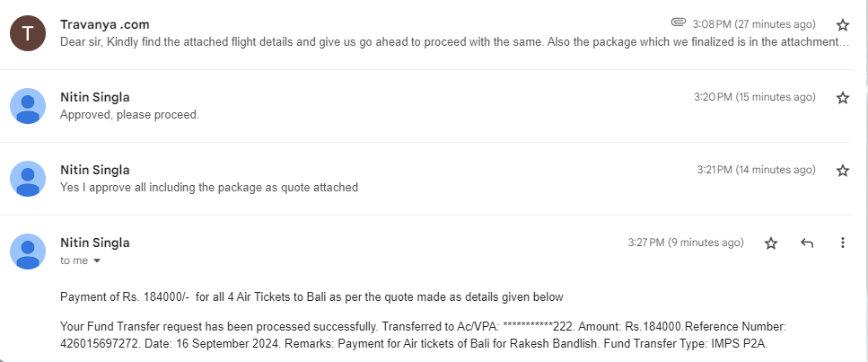
Task: Expand the 'Approved, please proceed.' message
Action: point(426,106)
